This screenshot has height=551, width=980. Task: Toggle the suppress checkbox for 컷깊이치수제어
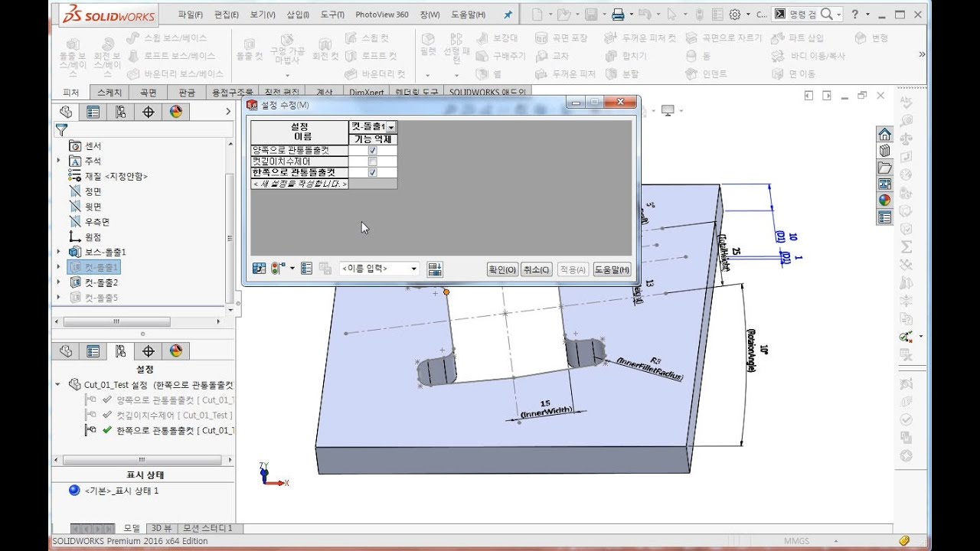[x=373, y=161]
